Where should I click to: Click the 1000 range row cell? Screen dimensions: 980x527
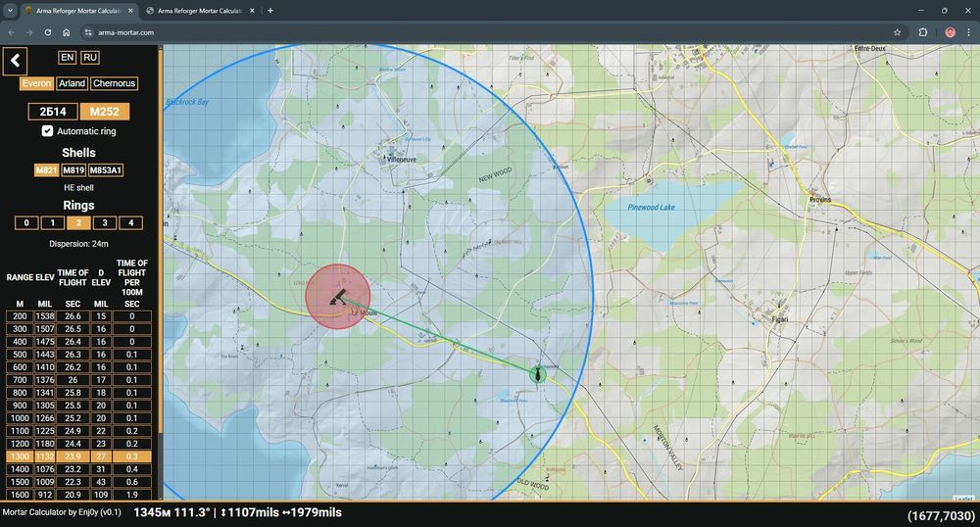(x=20, y=418)
